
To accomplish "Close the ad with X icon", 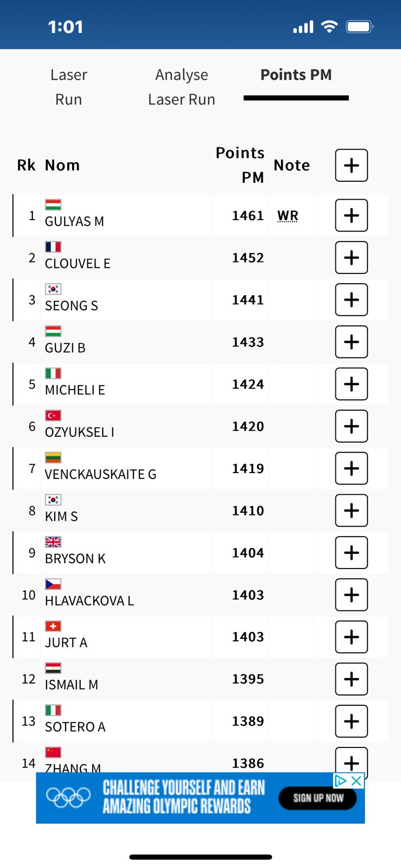I will [x=357, y=781].
